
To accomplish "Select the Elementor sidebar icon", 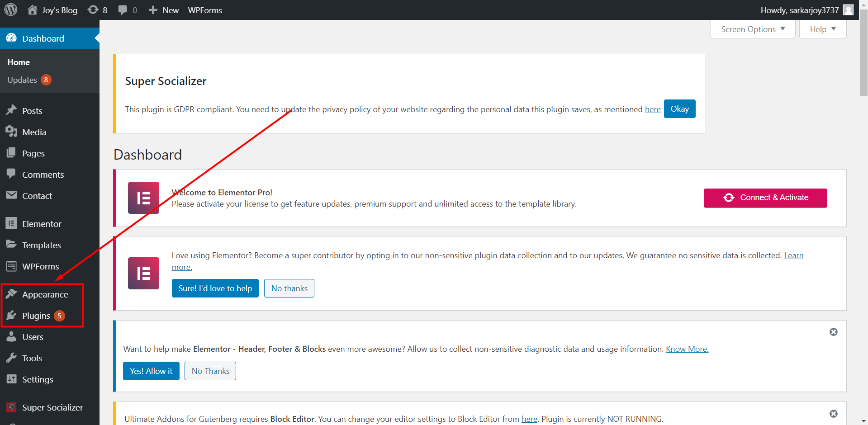I will [x=12, y=223].
